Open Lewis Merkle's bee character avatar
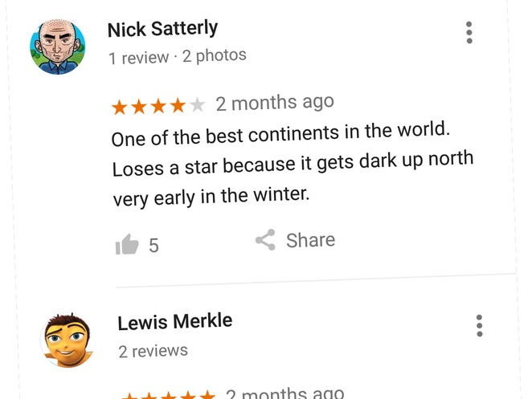 [68, 340]
